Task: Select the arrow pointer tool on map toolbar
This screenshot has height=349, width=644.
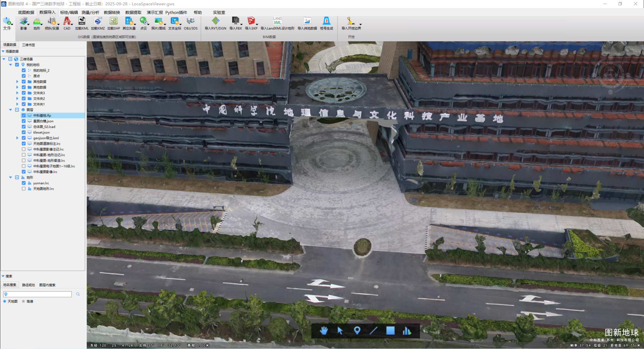Action: pyautogui.click(x=340, y=331)
